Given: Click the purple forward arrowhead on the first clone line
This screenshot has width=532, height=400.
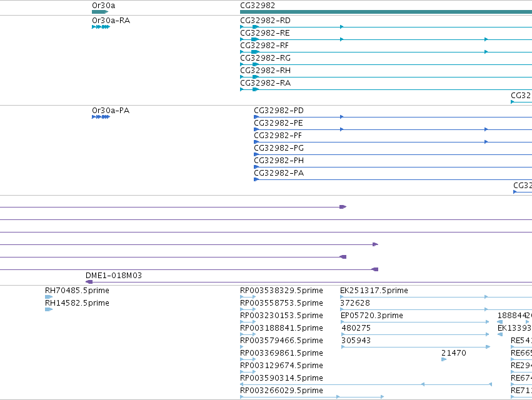Looking at the screenshot, I should point(343,207).
